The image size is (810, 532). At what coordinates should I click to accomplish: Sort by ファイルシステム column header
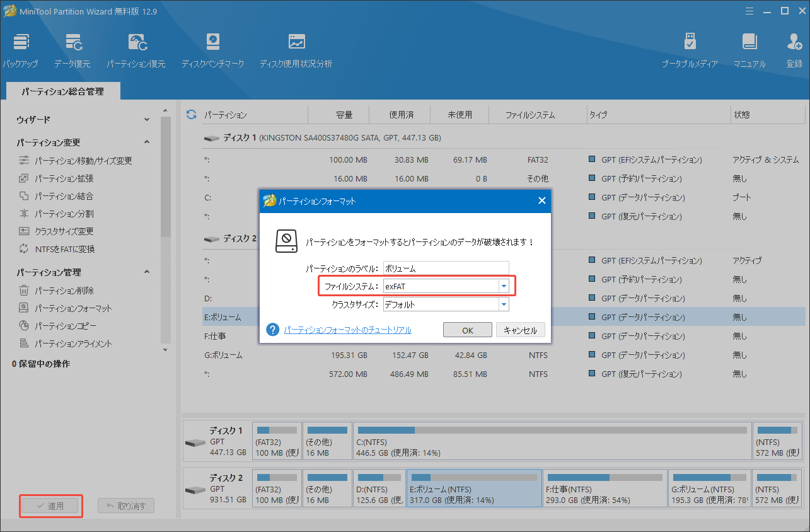point(529,115)
